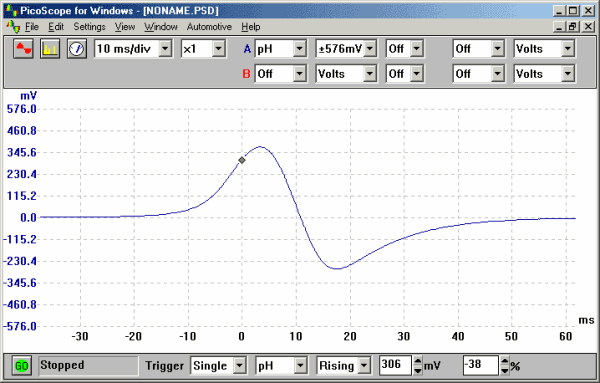Screen dimensions: 600x383
Task: Open the ±576mV range dropdown
Action: tap(370, 49)
